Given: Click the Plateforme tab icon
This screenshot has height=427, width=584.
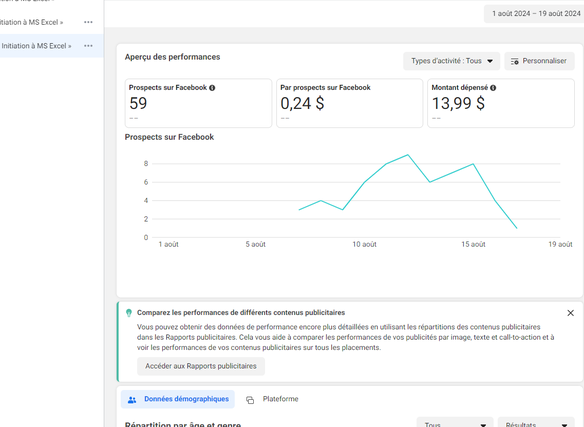Looking at the screenshot, I should [250, 400].
